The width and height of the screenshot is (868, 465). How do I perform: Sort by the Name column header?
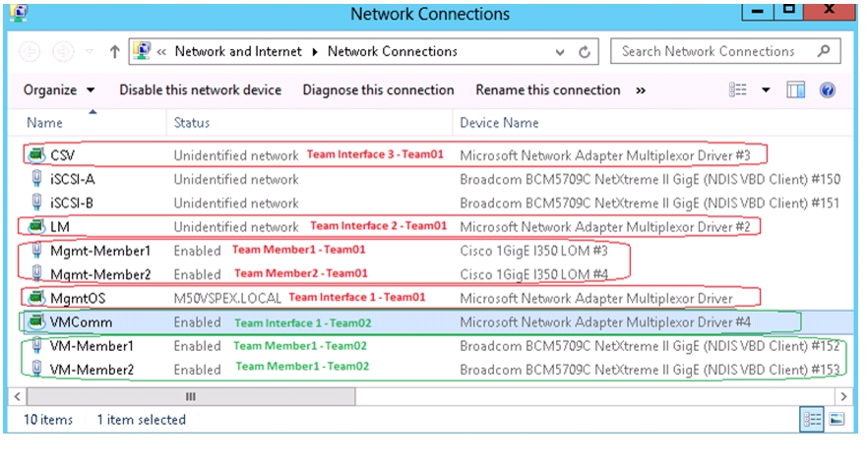pos(88,122)
